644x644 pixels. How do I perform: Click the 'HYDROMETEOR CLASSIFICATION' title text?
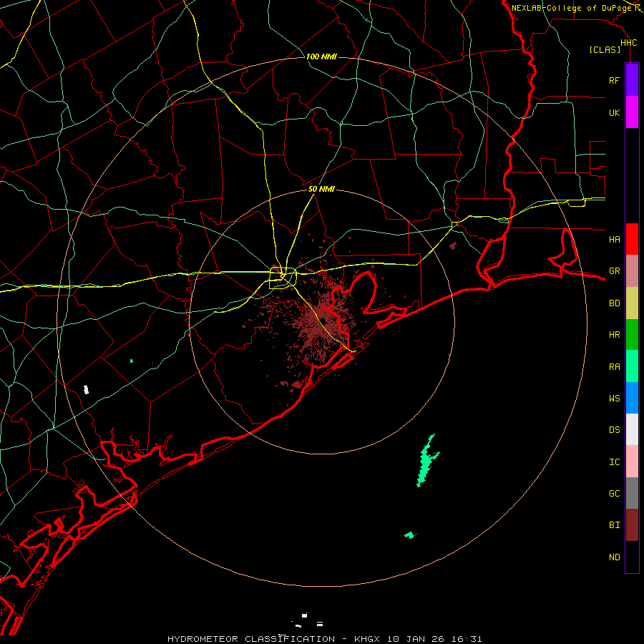tap(251, 639)
